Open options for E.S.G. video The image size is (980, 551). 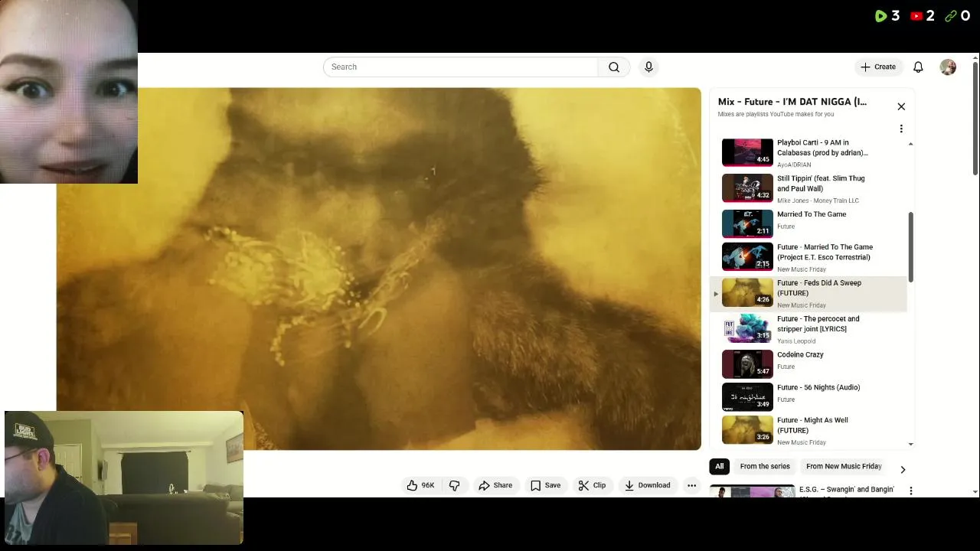point(910,491)
